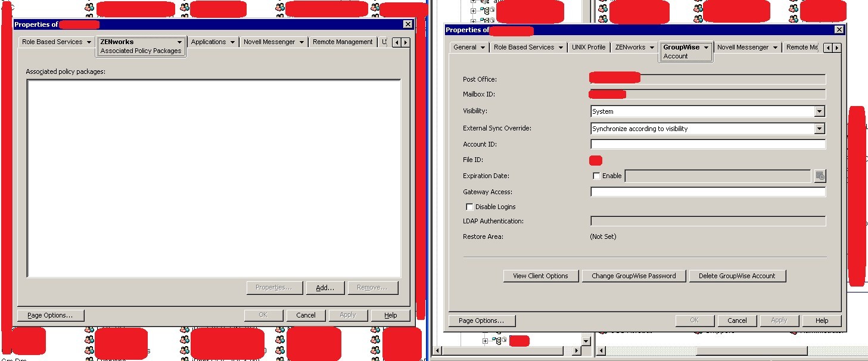
Task: Expand the Applications tab's dropdown arrow
Action: point(232,42)
